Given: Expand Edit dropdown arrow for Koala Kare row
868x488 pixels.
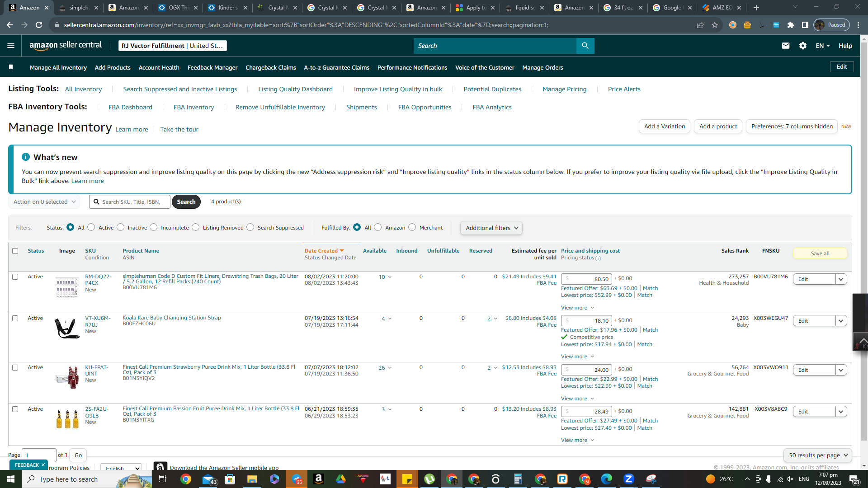Looking at the screenshot, I should (841, 321).
